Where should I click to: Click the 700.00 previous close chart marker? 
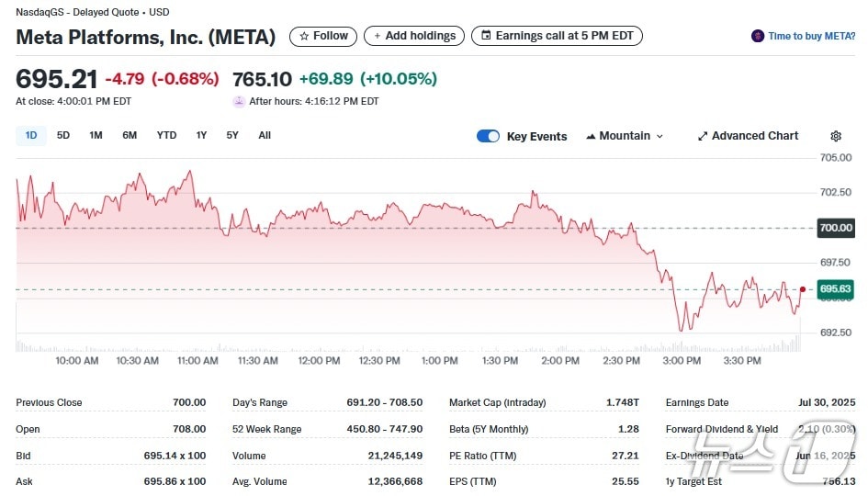coord(836,228)
